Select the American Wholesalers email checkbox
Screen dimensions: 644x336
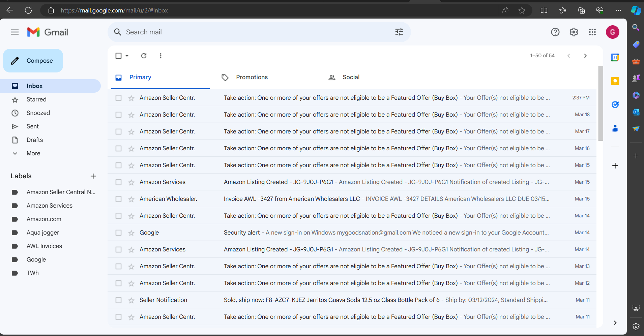[x=118, y=199]
